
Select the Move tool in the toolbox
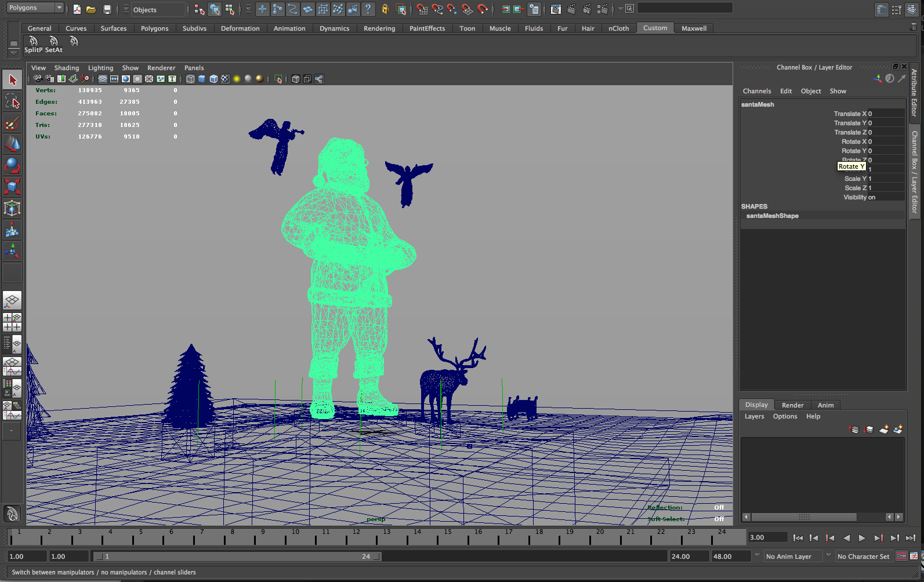[12, 144]
